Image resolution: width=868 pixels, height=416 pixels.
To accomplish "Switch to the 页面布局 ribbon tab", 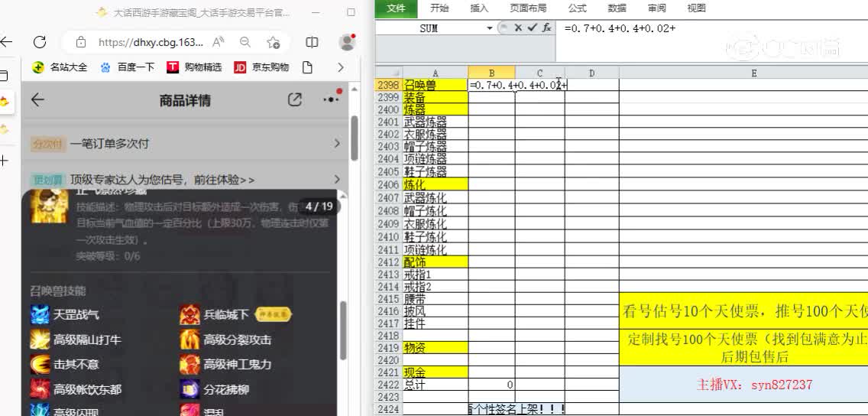I will (x=528, y=8).
